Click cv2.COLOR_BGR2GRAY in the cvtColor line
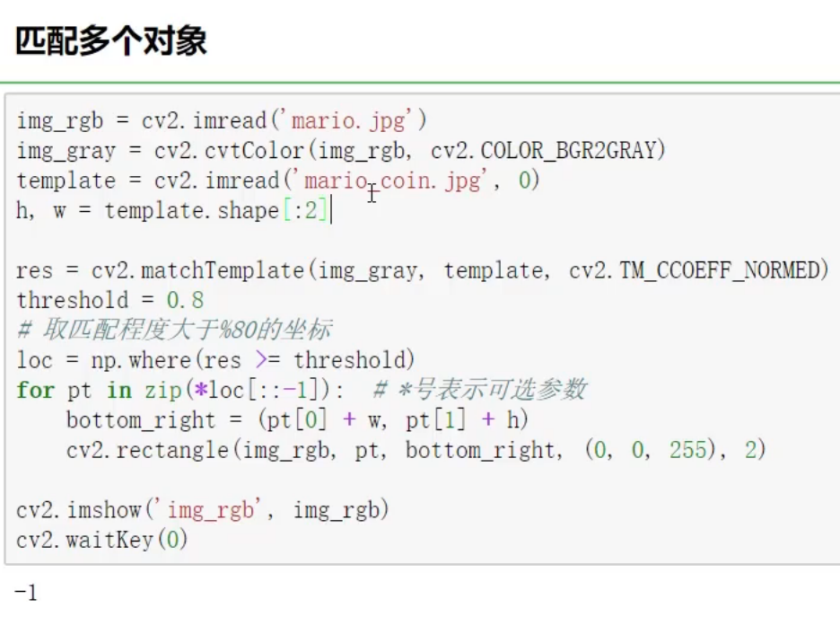 click(546, 150)
